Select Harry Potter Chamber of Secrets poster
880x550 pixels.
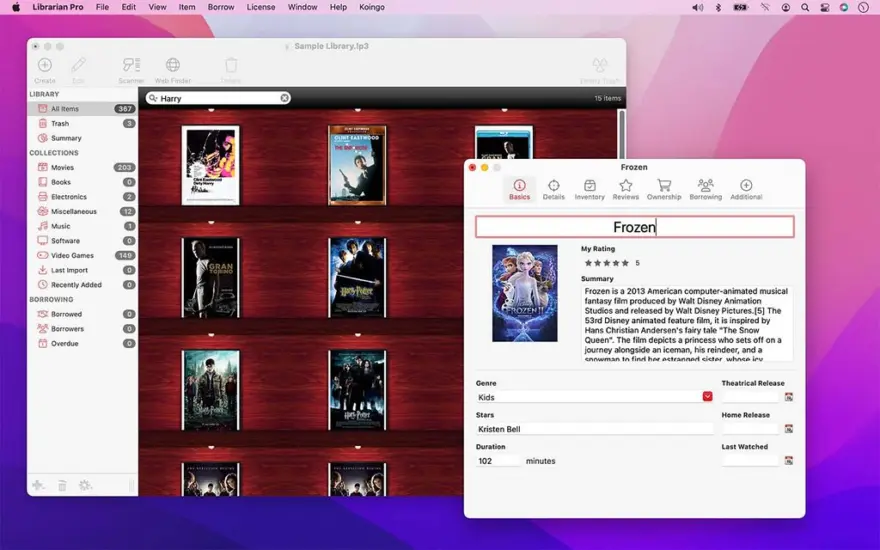point(357,278)
